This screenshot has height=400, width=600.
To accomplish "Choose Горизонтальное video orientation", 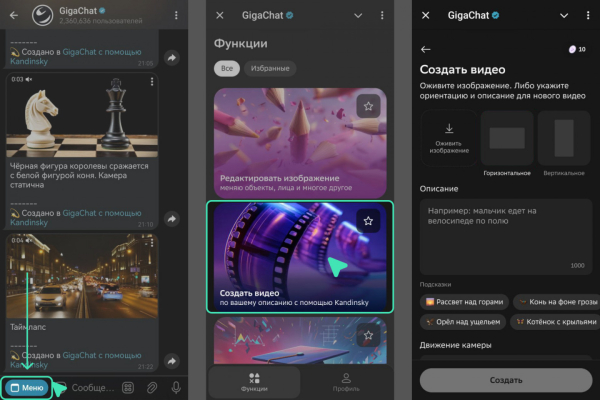I will point(507,142).
